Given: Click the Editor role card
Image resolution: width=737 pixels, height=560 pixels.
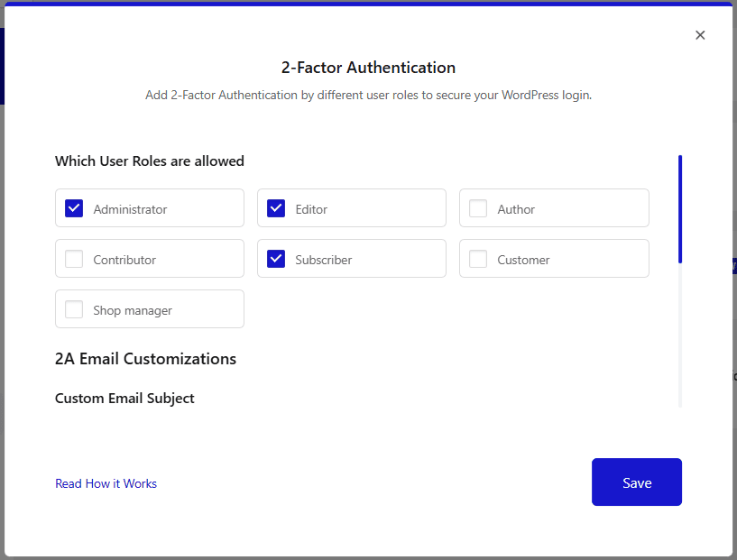Looking at the screenshot, I should tap(351, 208).
